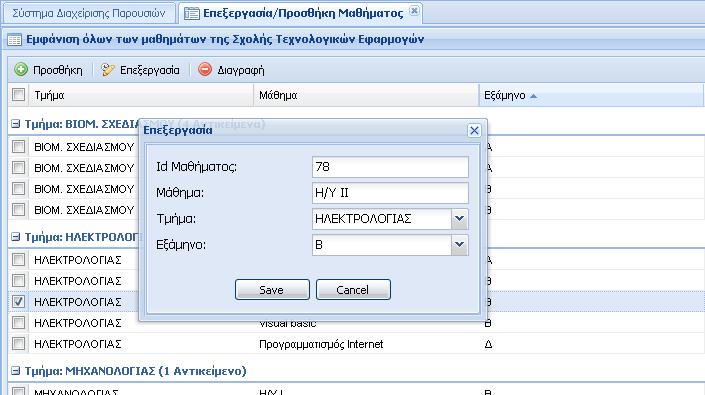Check the third ΒΙΟΜ. ΣΧΕΔΙΑΣΜΟΥ row checkbox
The height and width of the screenshot is (395, 705).
18,188
